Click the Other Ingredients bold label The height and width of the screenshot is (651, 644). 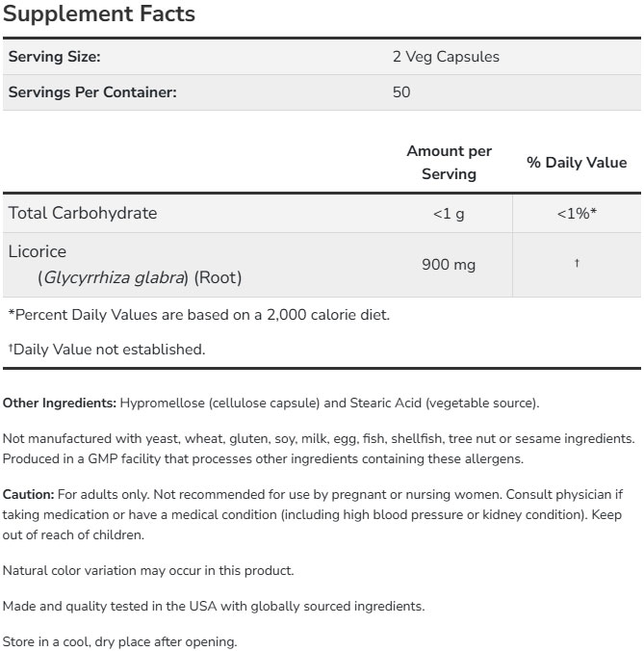click(60, 403)
